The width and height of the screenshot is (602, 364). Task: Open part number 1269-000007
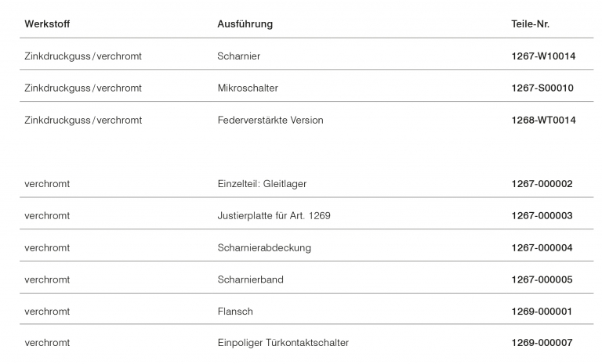[x=542, y=343]
